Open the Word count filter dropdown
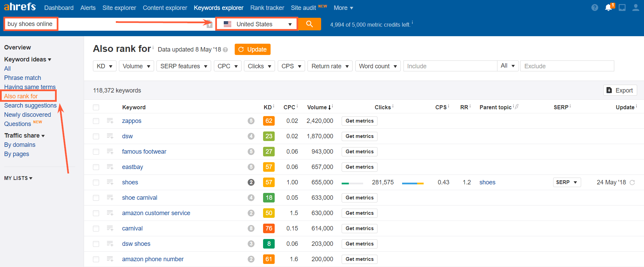 378,66
